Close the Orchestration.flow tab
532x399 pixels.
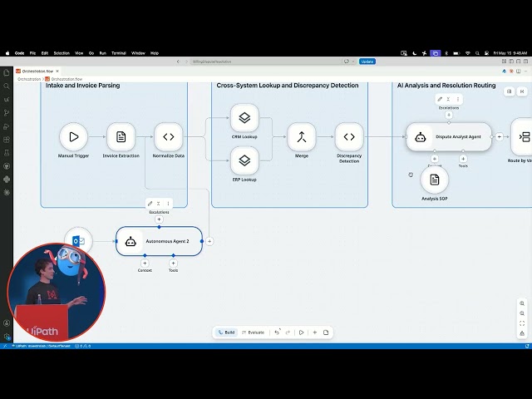(57, 71)
